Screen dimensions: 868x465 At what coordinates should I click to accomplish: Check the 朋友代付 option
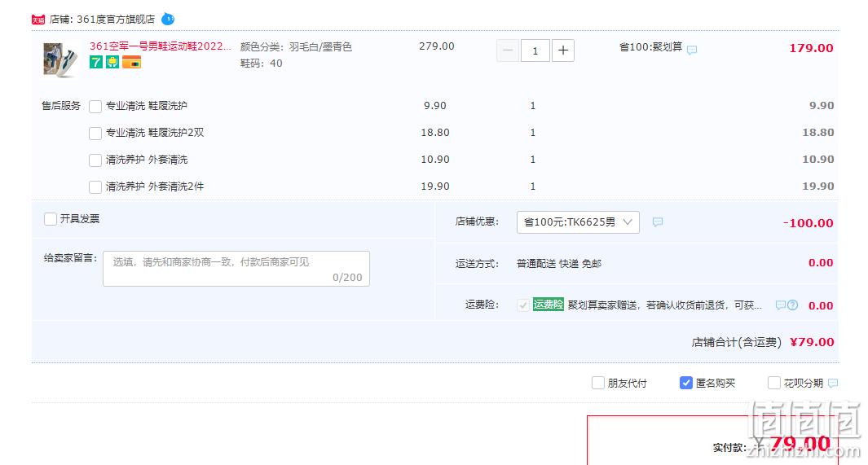click(x=598, y=383)
